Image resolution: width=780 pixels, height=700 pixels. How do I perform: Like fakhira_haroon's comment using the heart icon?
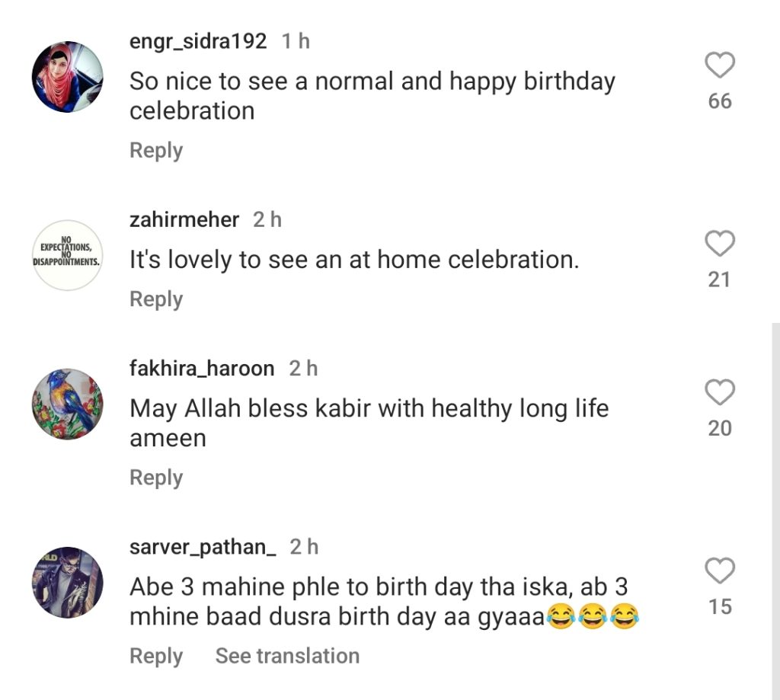coord(719,393)
